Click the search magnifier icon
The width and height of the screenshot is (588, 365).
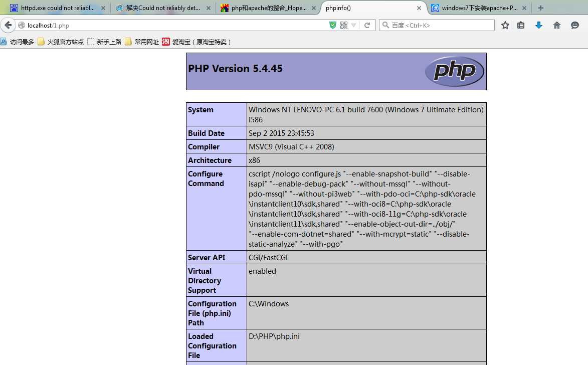(385, 25)
